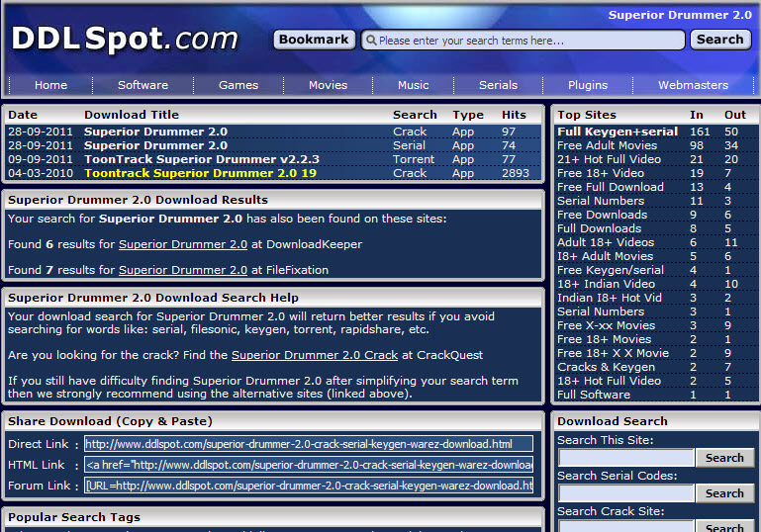761x532 pixels.
Task: Open Full Downloads top site
Action: coord(599,228)
